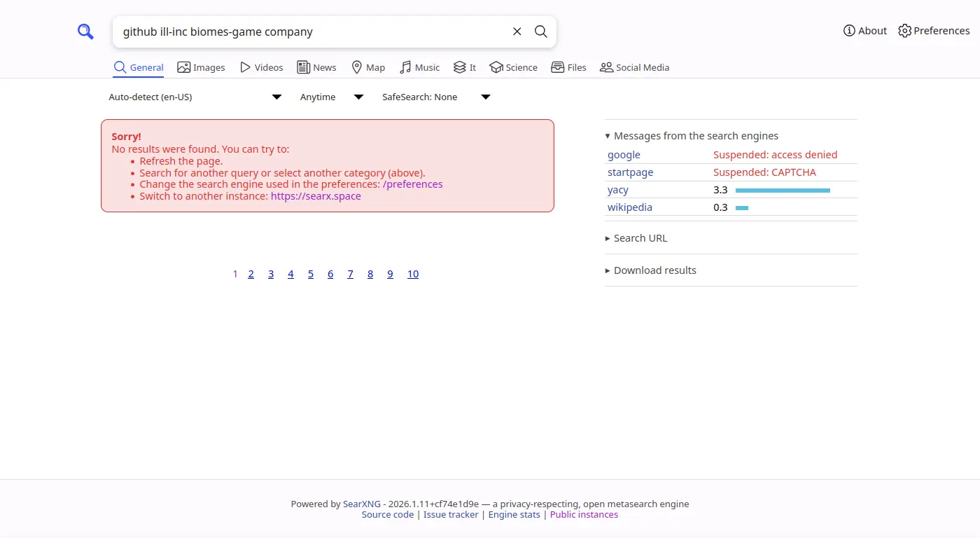Click the News tab newspaper icon
This screenshot has width=980, height=538.
[x=303, y=67]
